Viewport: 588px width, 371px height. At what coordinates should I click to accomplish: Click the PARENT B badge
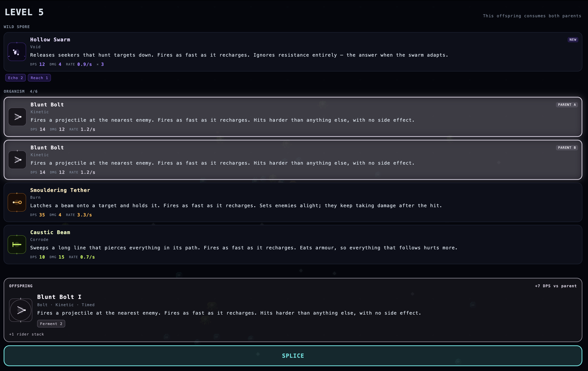pos(567,148)
